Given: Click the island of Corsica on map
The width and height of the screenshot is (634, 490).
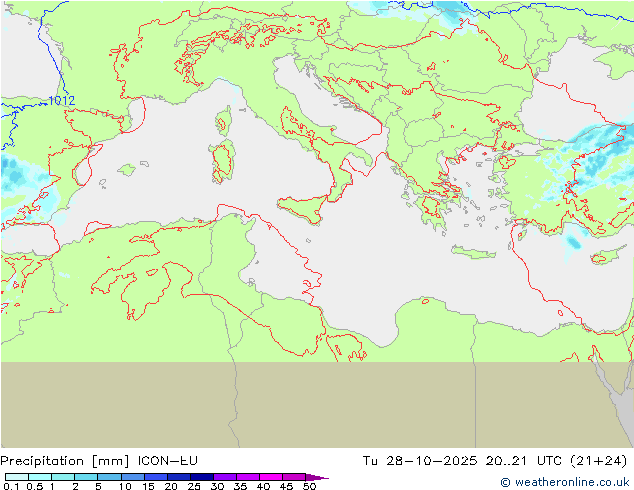Looking at the screenshot, I should tap(224, 121).
